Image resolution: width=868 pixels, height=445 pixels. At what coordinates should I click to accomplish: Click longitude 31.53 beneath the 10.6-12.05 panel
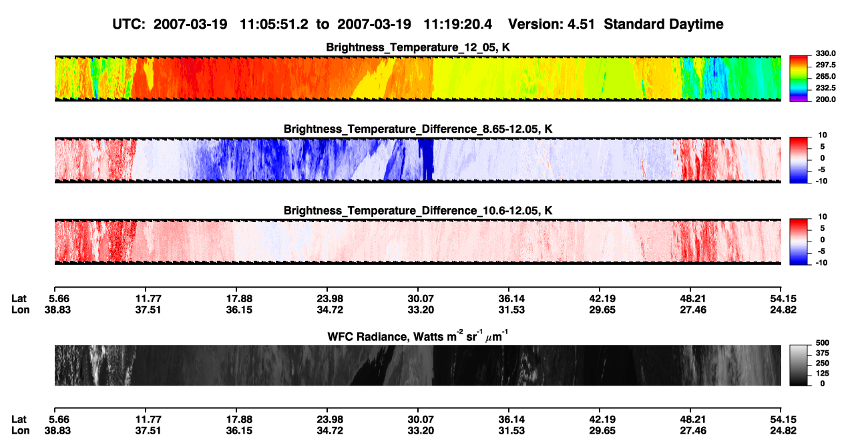tap(509, 310)
